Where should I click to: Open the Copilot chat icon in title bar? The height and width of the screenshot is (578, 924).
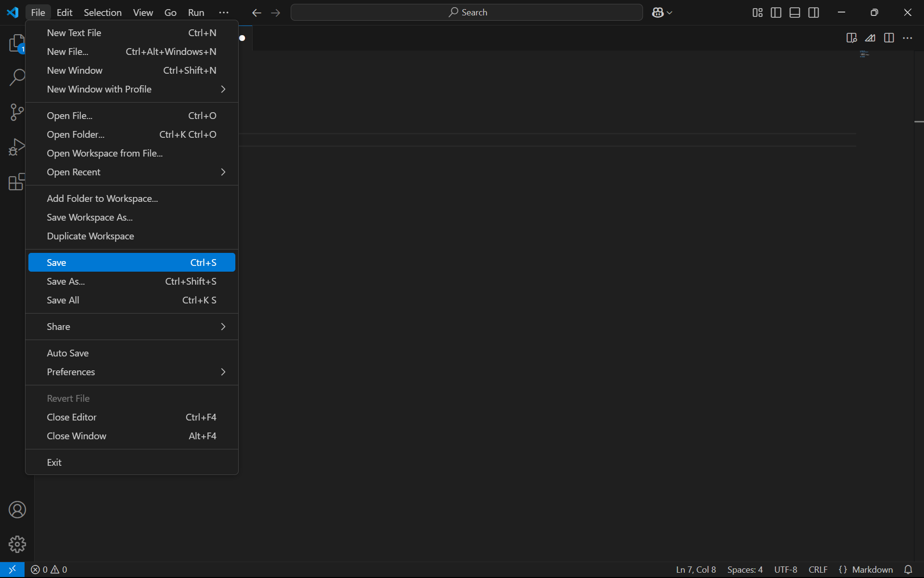pos(658,13)
